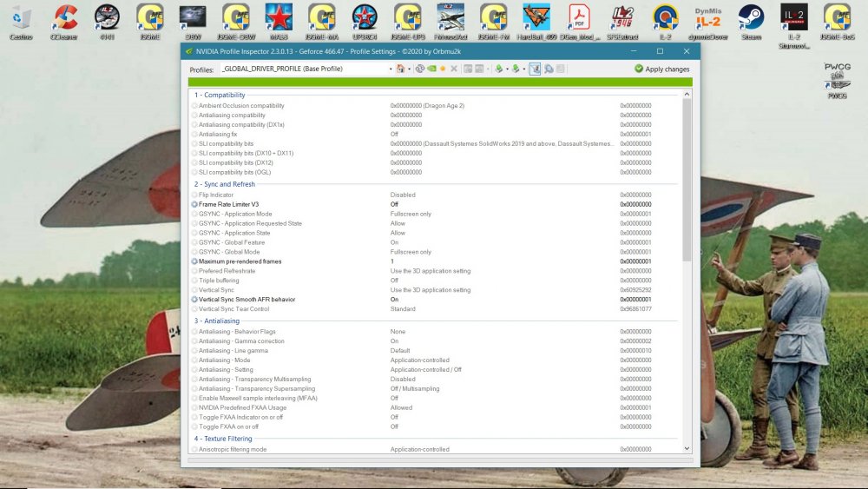Click the gear icon of Frame Rate Limiter V3
868x489 pixels.
click(194, 204)
